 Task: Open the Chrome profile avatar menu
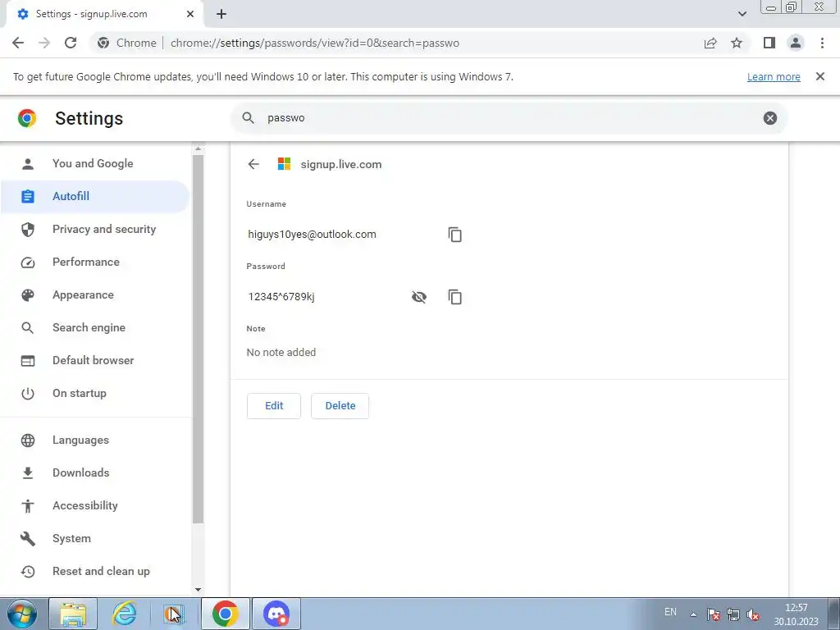(x=796, y=43)
